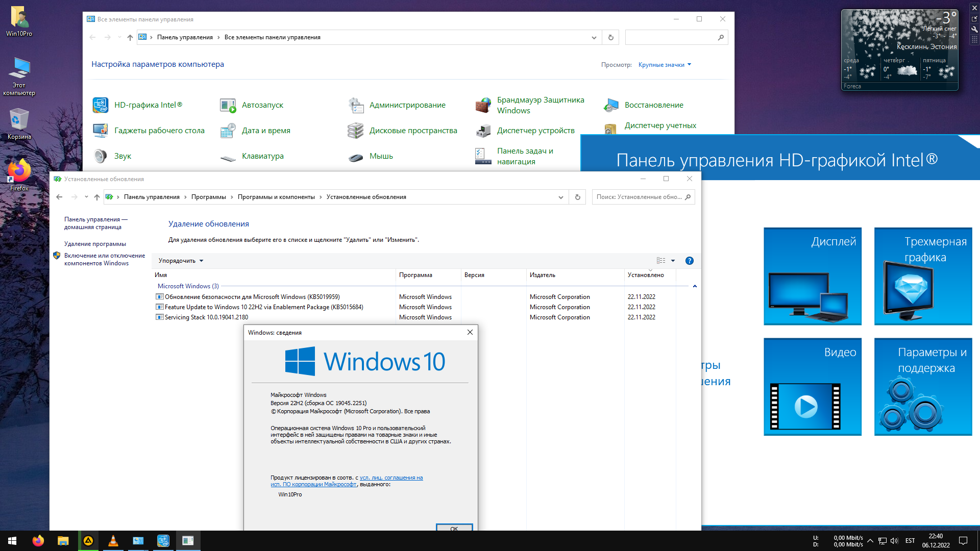Select Корзина desktop icon

[x=19, y=124]
